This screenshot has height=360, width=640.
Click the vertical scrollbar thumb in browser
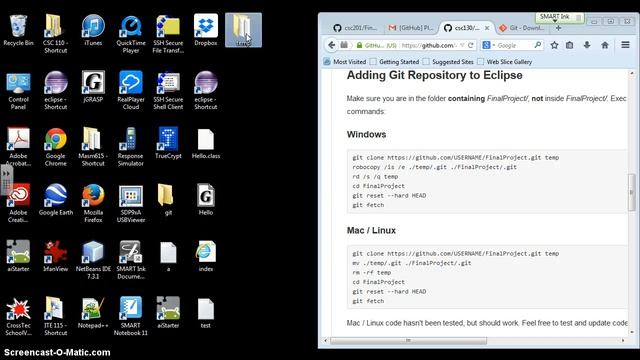631,192
